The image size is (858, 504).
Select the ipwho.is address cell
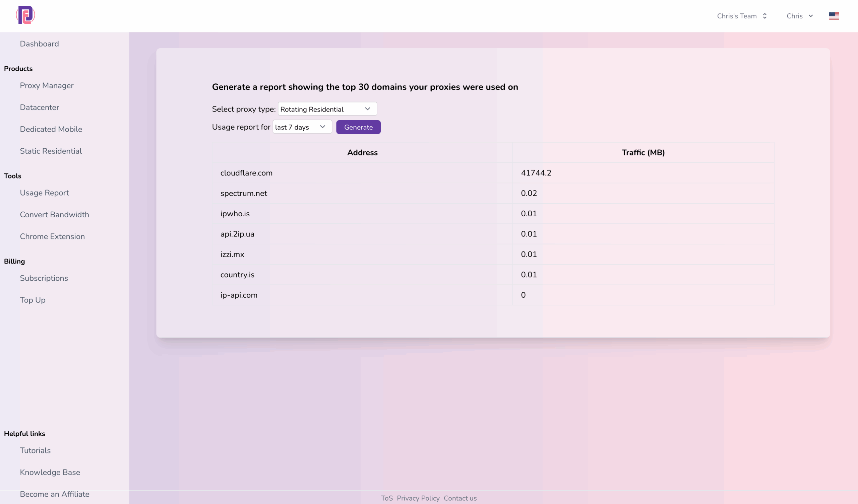click(x=362, y=214)
